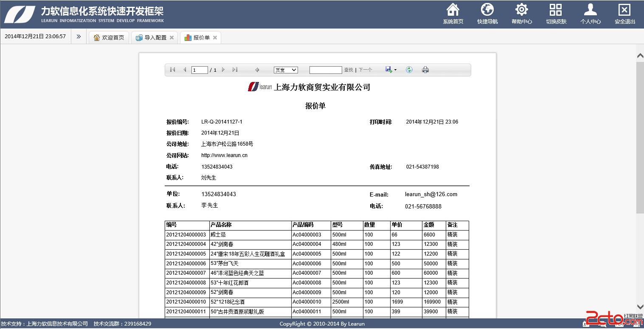Click the report search text field

[x=326, y=70]
